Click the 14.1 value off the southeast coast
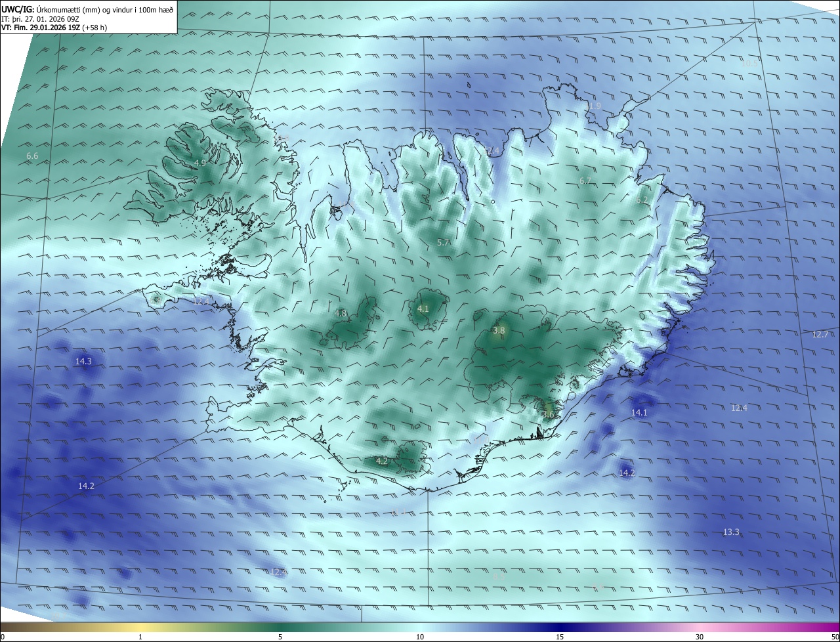 (x=639, y=413)
